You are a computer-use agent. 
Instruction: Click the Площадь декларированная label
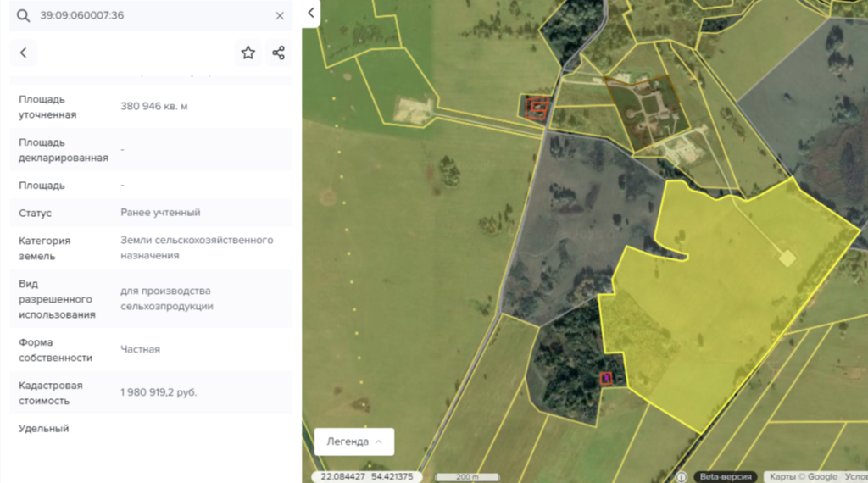[64, 150]
